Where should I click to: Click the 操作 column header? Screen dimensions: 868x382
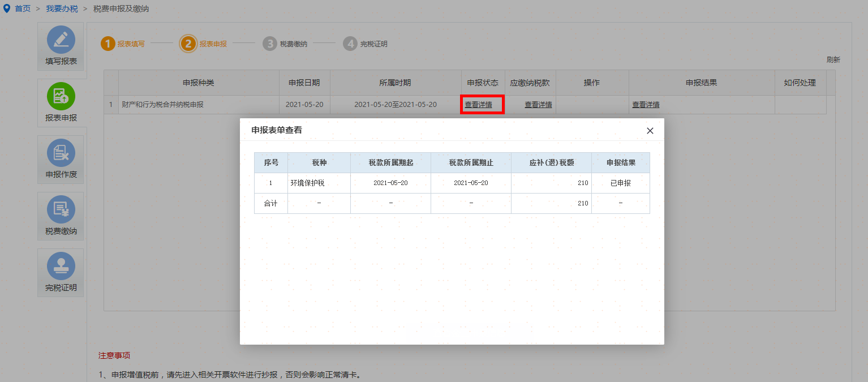[592, 83]
